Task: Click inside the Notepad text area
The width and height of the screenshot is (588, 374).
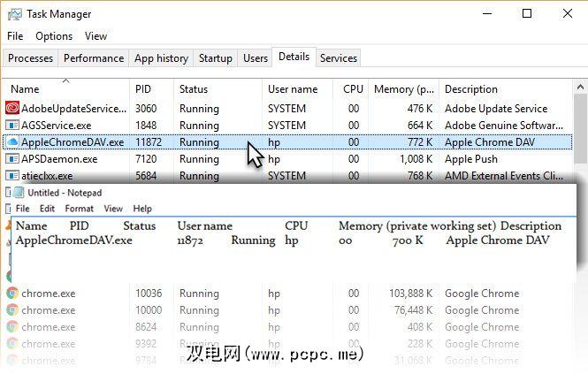Action: coord(292,261)
